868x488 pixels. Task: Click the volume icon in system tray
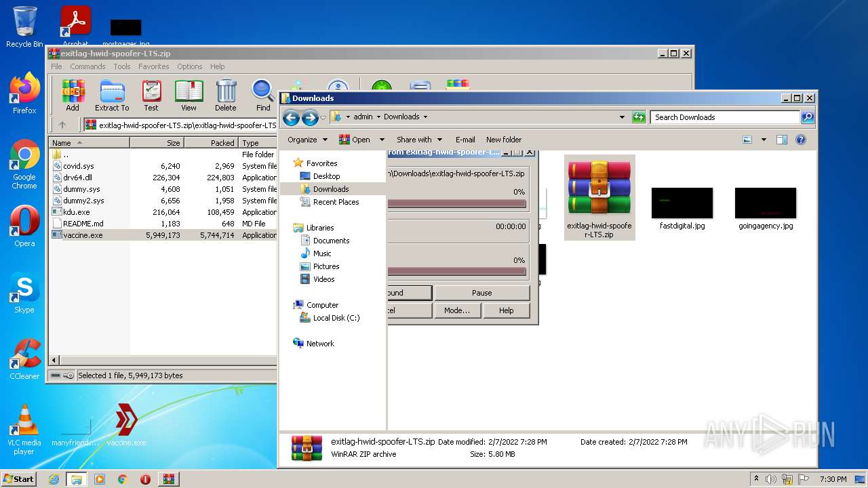[770, 479]
